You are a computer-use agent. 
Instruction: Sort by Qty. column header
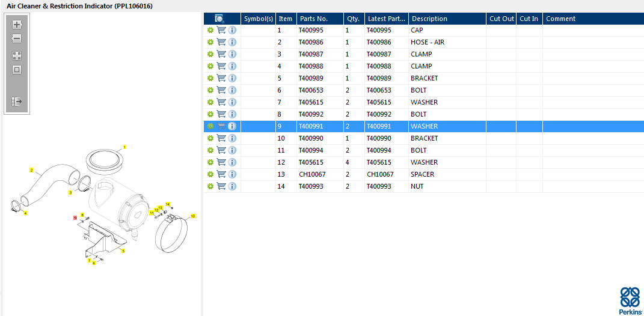tap(354, 19)
